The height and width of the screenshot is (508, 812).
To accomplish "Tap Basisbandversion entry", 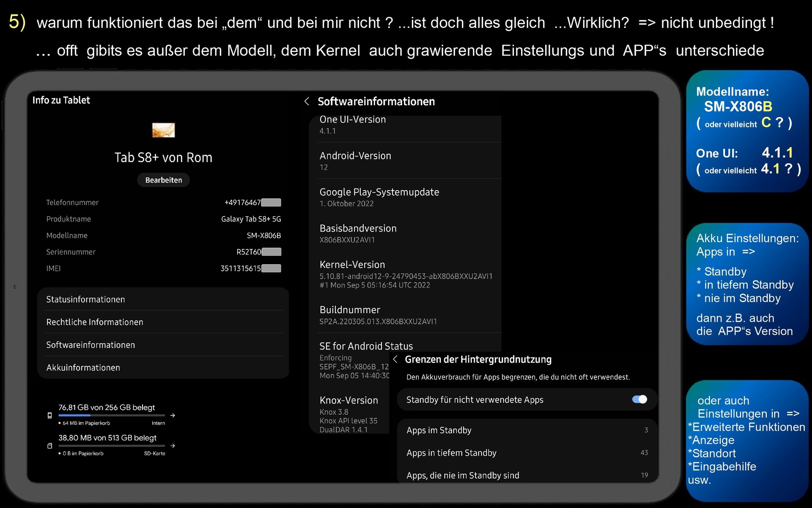I will [405, 234].
